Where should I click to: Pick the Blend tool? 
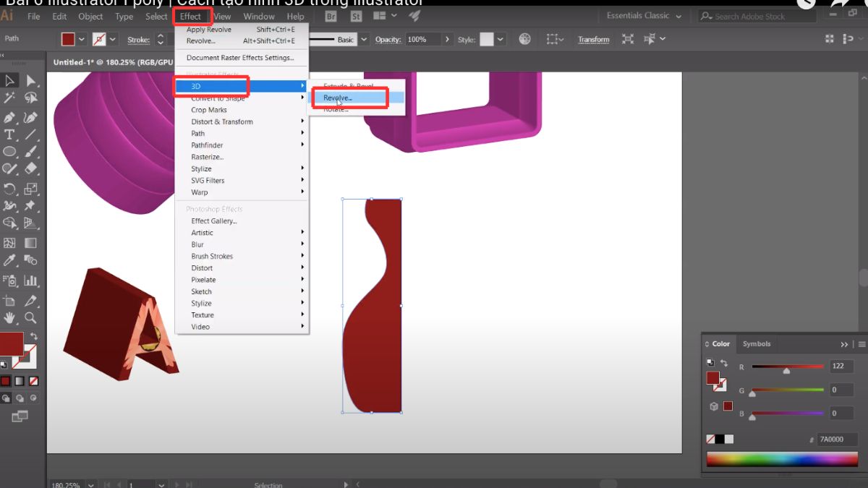tap(30, 261)
